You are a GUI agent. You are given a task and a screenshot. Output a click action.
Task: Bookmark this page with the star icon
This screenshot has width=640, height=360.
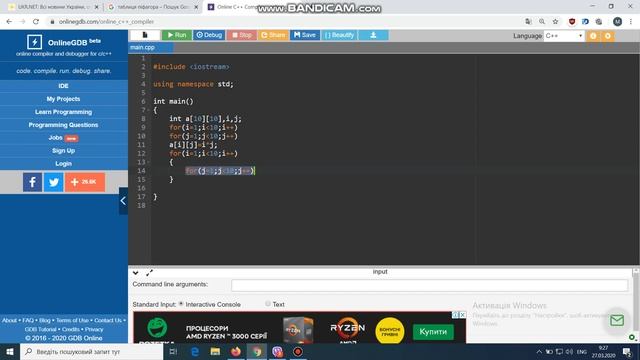pos(555,22)
